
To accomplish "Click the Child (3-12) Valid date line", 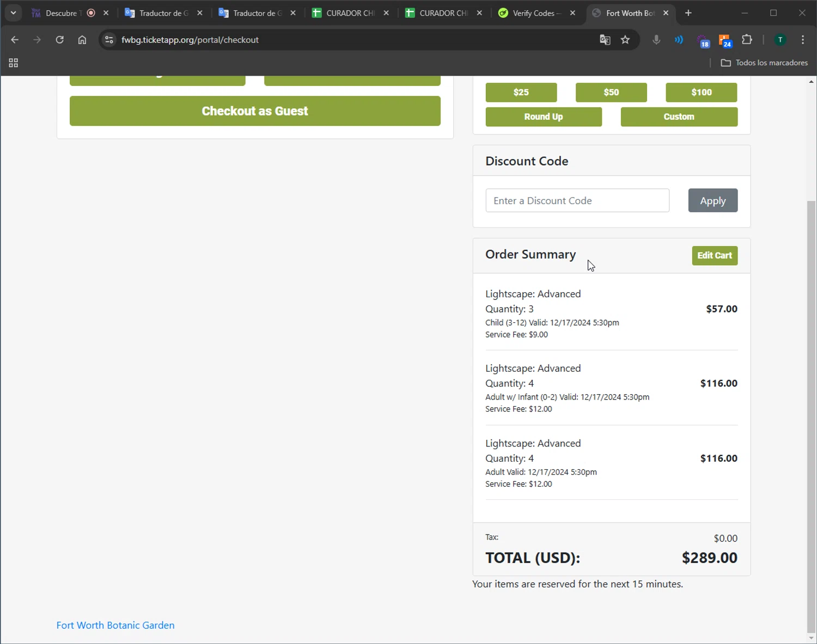I will coord(552,322).
